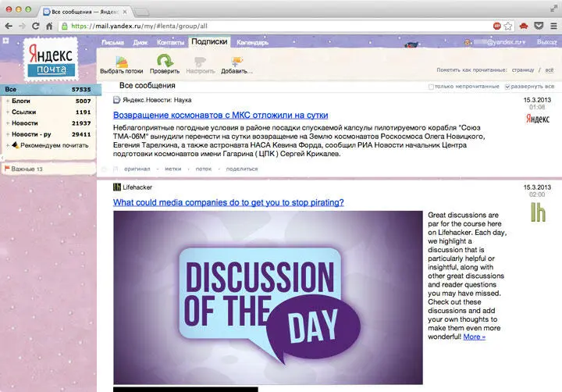Click the red adblock extension icon

click(x=496, y=26)
